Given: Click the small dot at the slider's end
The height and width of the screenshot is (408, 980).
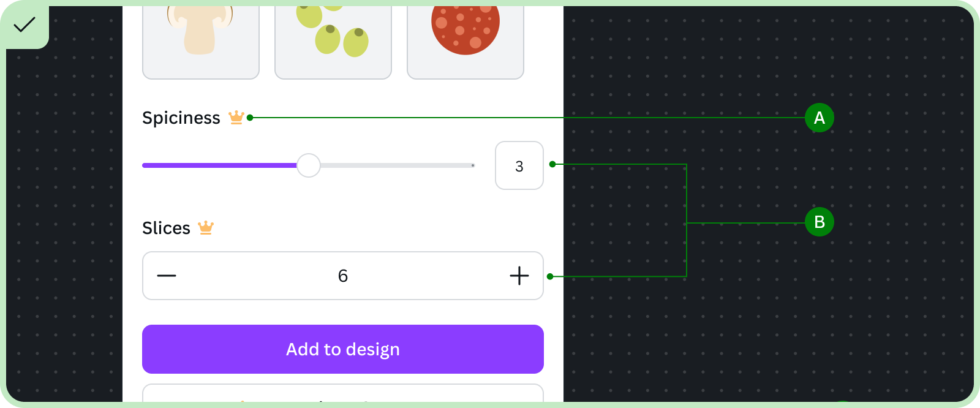Looking at the screenshot, I should [473, 165].
